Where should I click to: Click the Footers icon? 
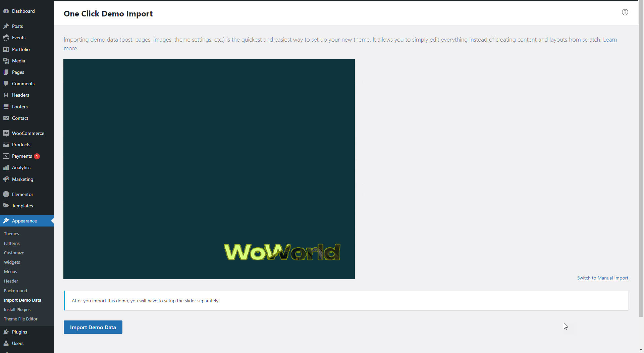coord(6,107)
